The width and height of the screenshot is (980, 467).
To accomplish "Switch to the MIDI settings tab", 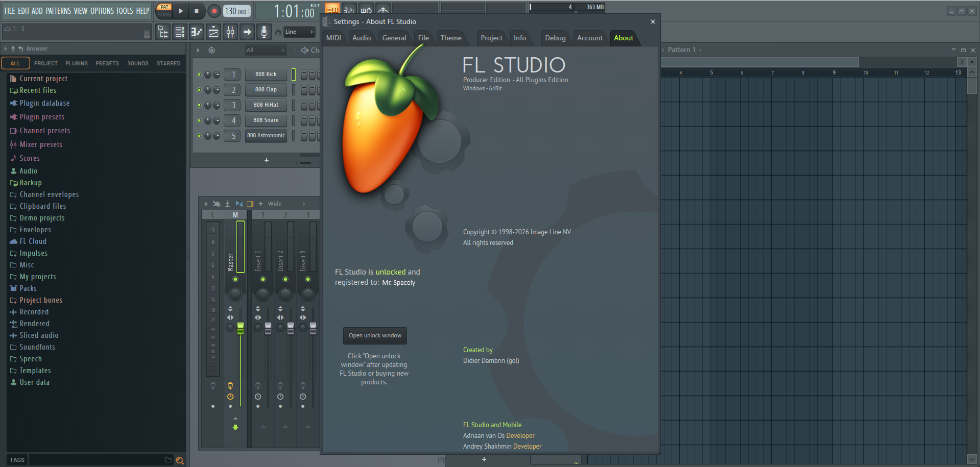I will [x=333, y=38].
